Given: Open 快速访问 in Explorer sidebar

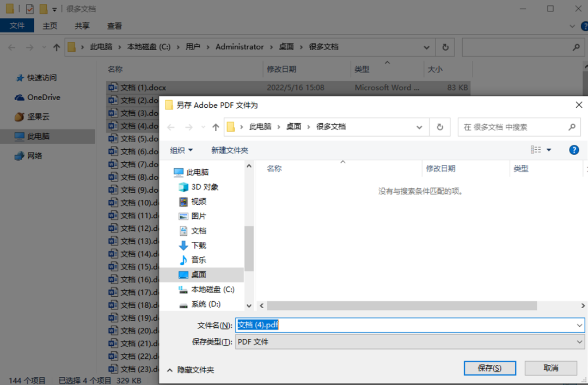Looking at the screenshot, I should click(41, 78).
